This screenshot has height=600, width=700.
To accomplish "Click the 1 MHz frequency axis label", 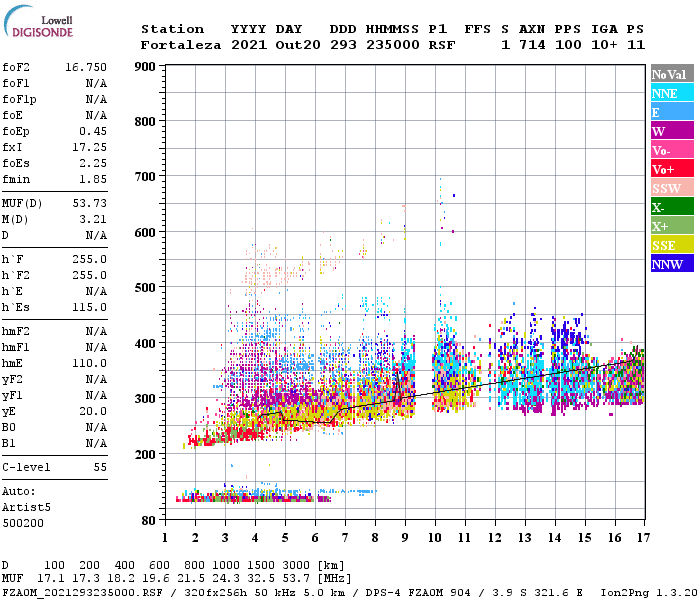I will click(x=165, y=538).
